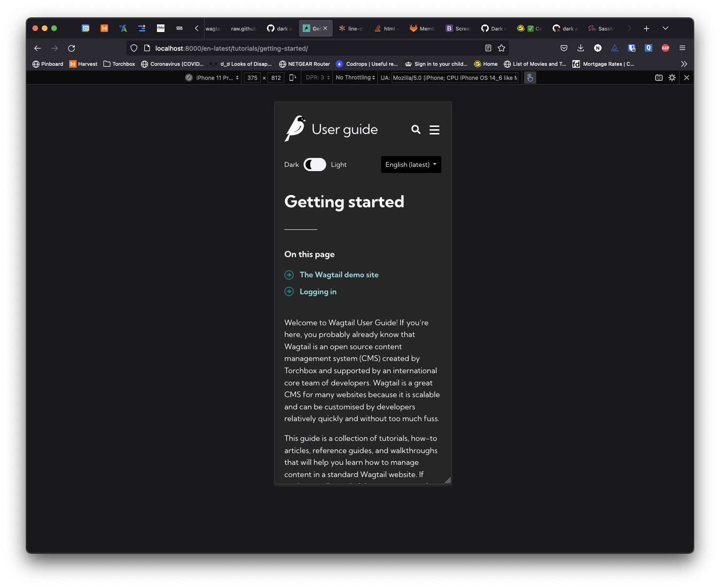Open responsive design settings gear
This screenshot has height=588, width=720.
pyautogui.click(x=672, y=78)
